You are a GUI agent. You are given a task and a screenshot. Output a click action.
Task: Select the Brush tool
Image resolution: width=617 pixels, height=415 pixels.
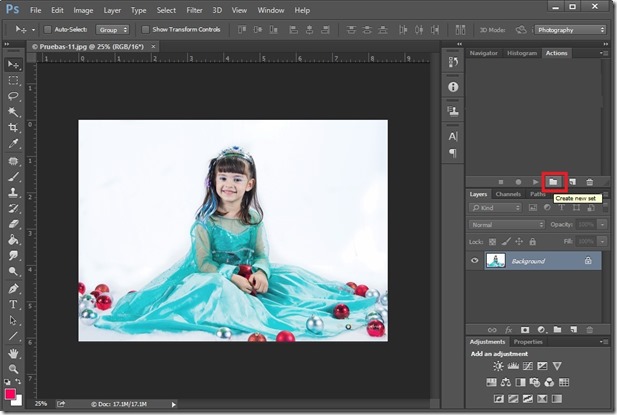click(13, 177)
